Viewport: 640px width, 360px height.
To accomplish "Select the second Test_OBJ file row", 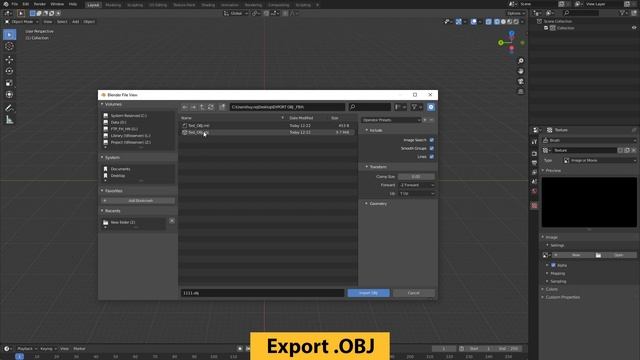I will (x=268, y=132).
